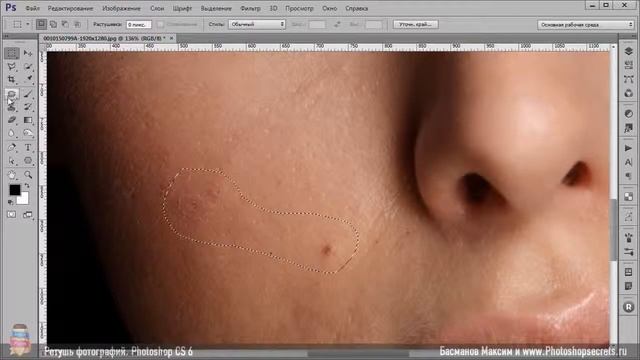Open the Paragraph panel icon
This screenshot has height=360, width=640.
(x=628, y=176)
